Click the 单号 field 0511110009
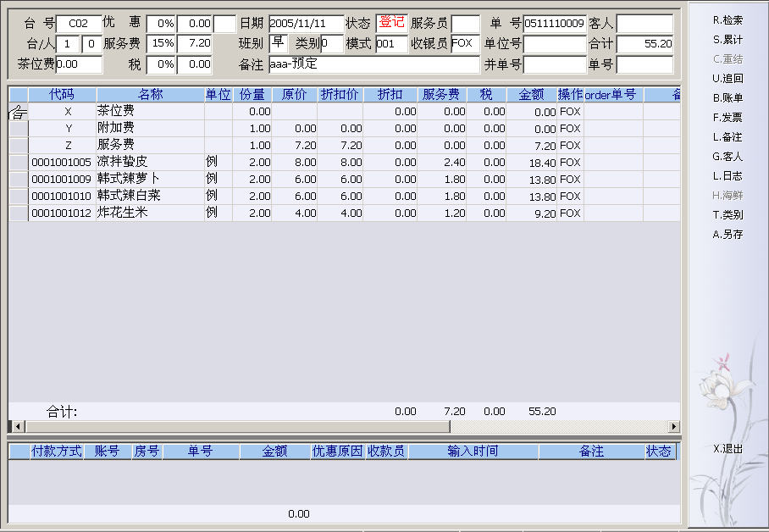769x532 pixels. coord(554,24)
